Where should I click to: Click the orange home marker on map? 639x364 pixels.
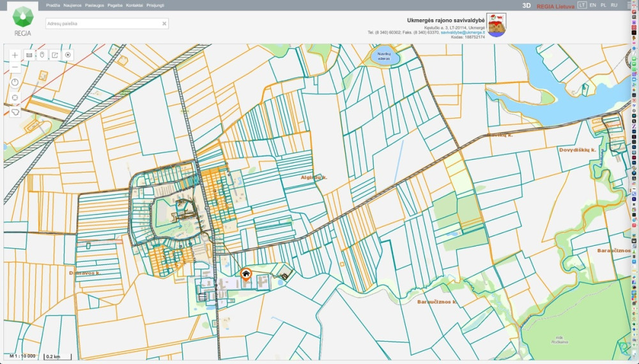246,275
